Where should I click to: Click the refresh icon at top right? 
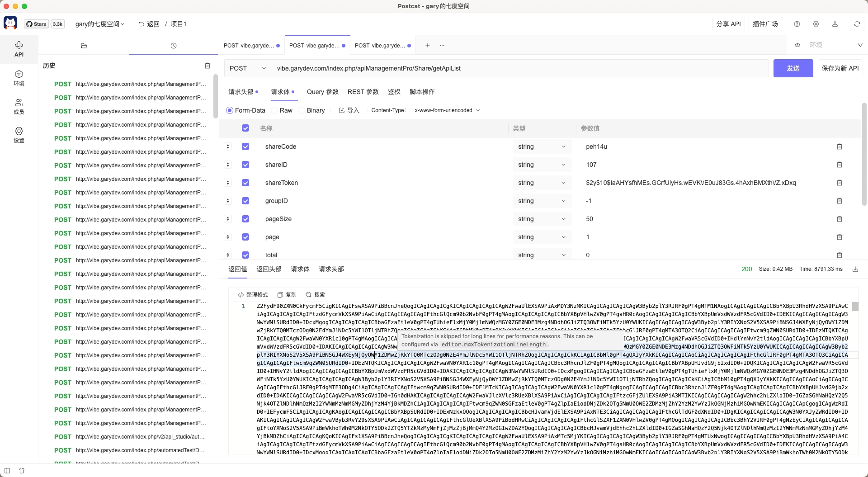pyautogui.click(x=857, y=24)
